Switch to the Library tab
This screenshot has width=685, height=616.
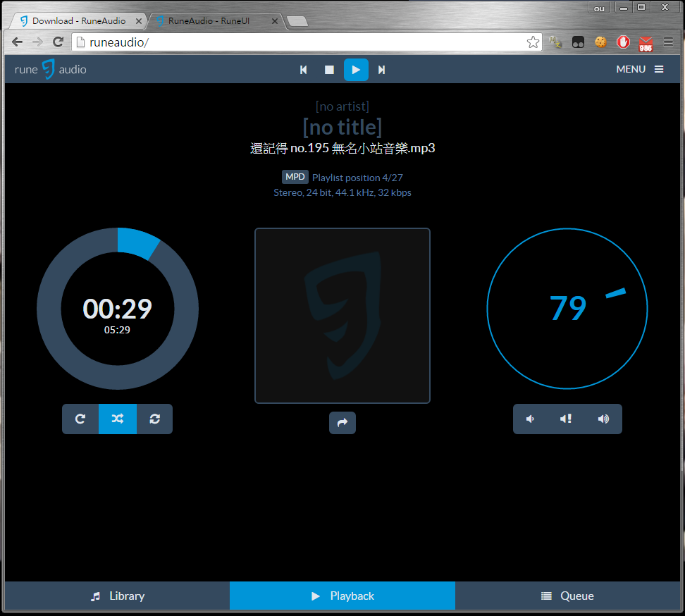(x=117, y=596)
